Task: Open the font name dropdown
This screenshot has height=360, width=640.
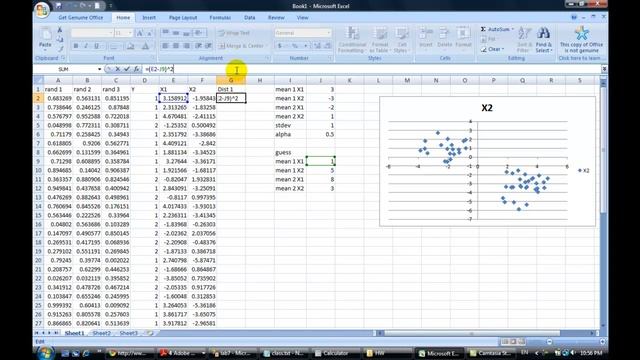Action: 110,33
